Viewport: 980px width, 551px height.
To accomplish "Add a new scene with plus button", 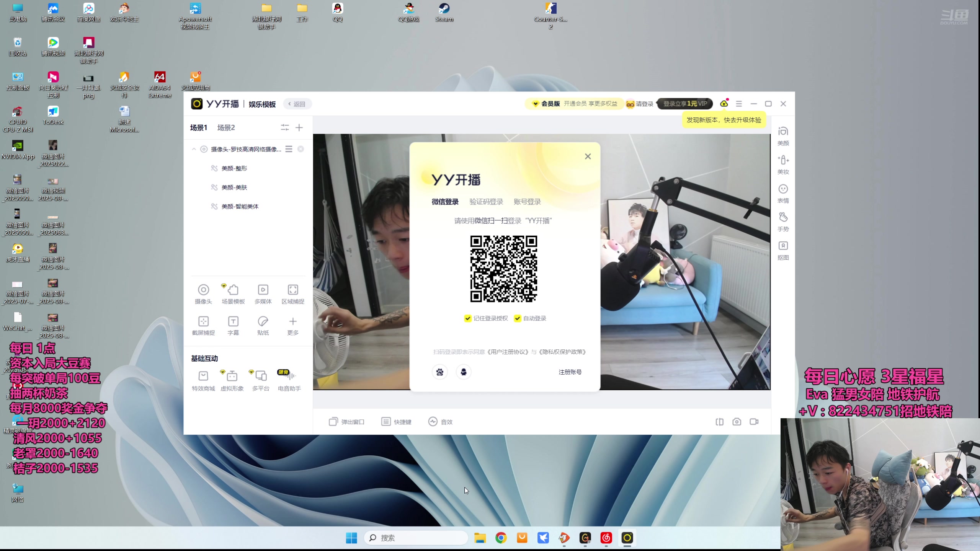I will [x=299, y=127].
